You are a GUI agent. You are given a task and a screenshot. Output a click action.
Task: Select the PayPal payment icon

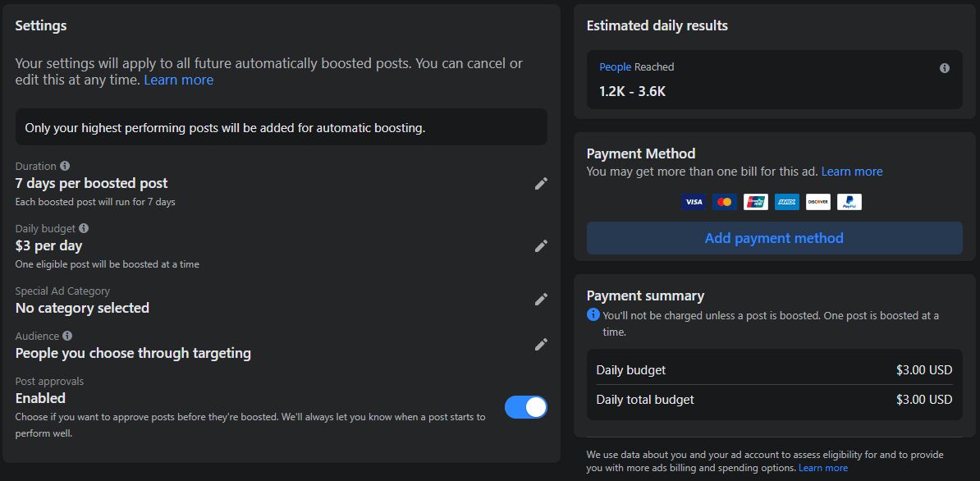click(849, 202)
